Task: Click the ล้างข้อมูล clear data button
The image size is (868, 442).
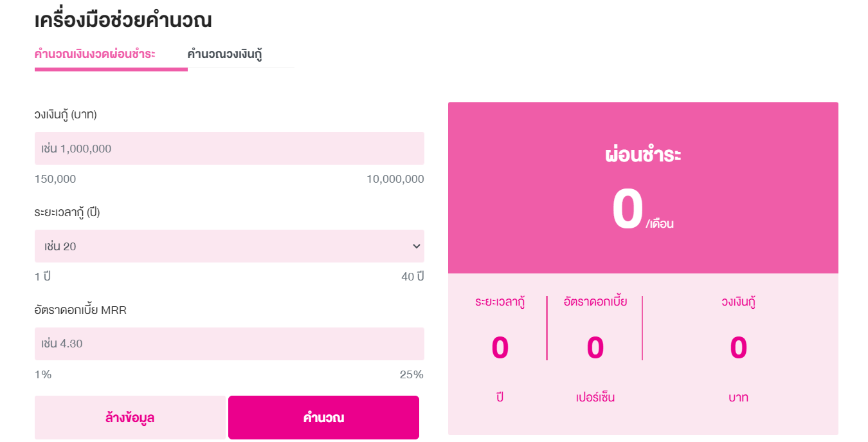Action: coord(131,417)
